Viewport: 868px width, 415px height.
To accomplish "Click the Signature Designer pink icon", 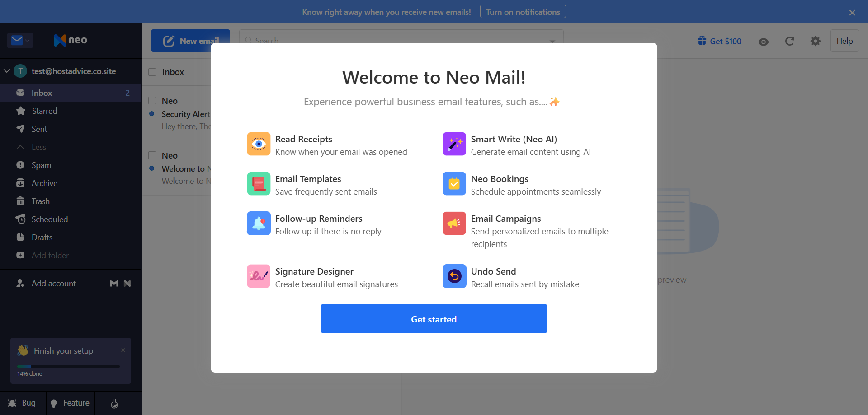I will pyautogui.click(x=259, y=276).
